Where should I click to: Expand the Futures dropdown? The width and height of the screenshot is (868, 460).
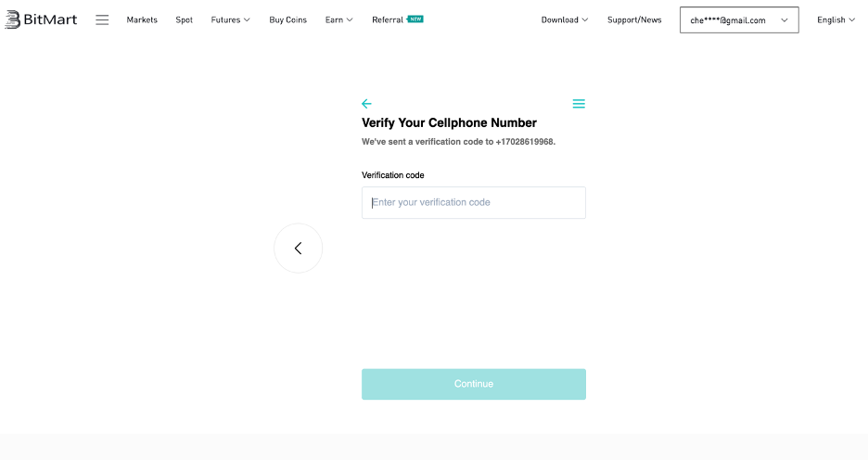(x=230, y=19)
